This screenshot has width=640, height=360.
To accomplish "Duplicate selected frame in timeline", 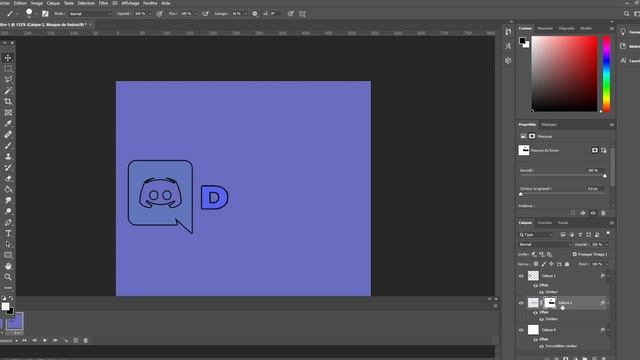I will point(76,340).
